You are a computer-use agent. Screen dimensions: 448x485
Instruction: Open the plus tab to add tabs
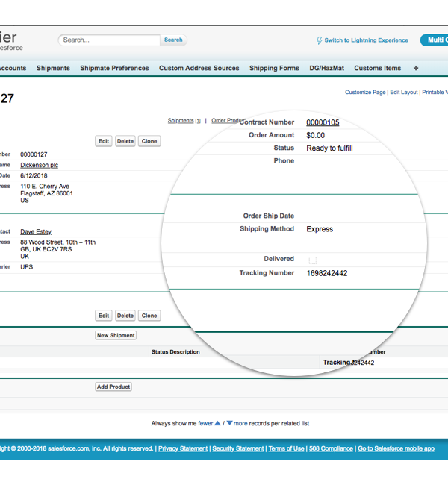tap(416, 68)
